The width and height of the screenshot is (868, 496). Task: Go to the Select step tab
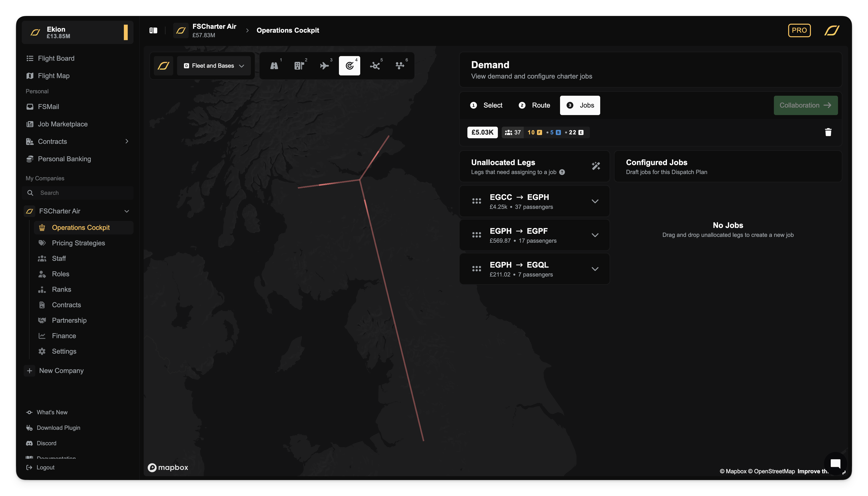[486, 105]
